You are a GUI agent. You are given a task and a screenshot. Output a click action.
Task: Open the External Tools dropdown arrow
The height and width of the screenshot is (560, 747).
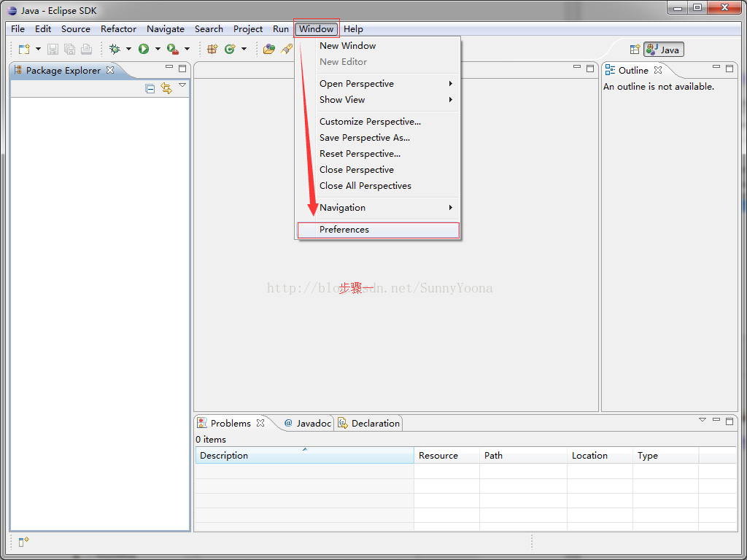point(187,49)
